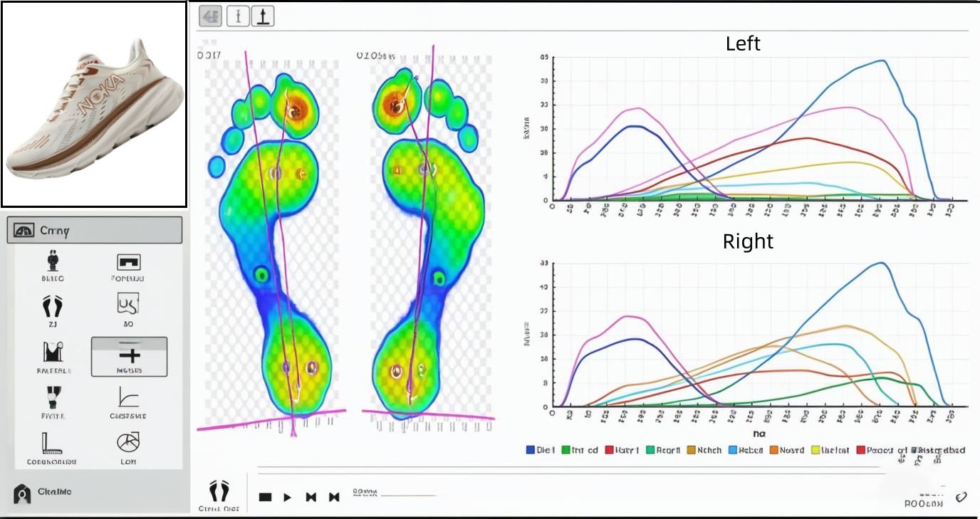Click the pie chart circle icon
Screen dimensions: 980x519
point(129,443)
